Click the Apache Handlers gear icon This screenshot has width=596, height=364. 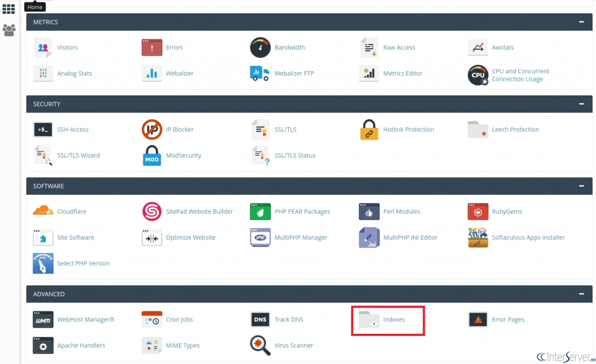tap(43, 345)
